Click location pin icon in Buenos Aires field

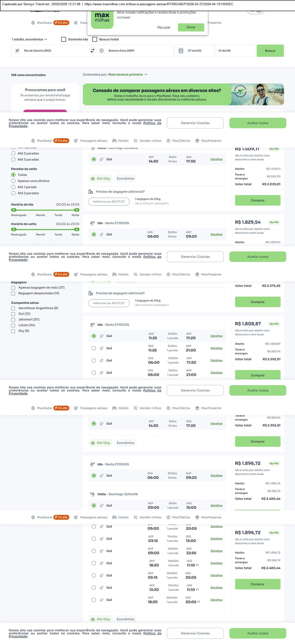102,51
